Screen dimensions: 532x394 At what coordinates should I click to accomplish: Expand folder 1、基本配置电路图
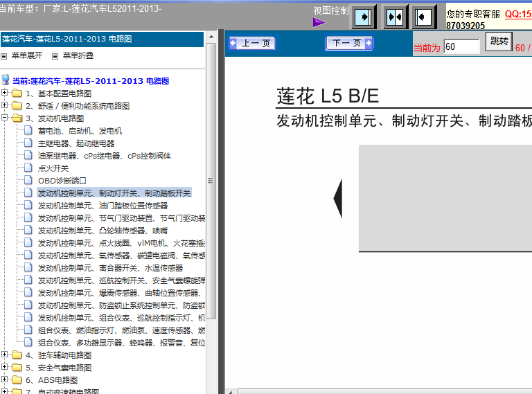pos(4,92)
